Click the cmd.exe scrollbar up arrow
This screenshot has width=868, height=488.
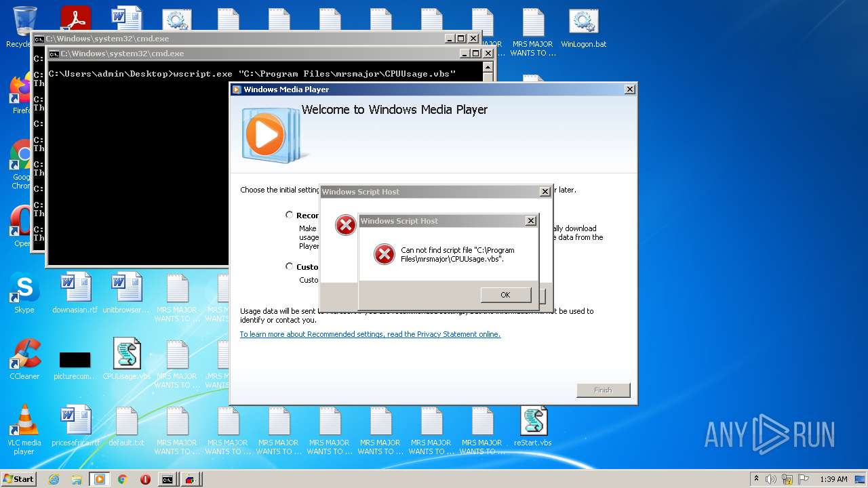tap(487, 68)
